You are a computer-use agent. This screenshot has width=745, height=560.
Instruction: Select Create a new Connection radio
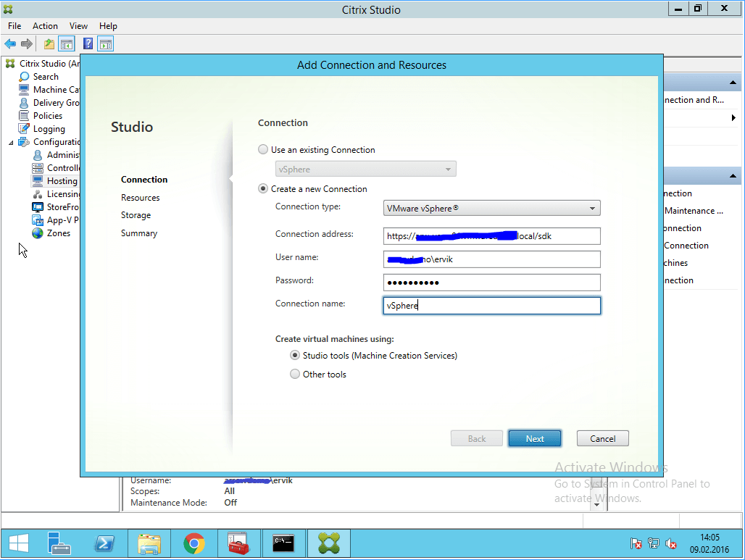263,188
